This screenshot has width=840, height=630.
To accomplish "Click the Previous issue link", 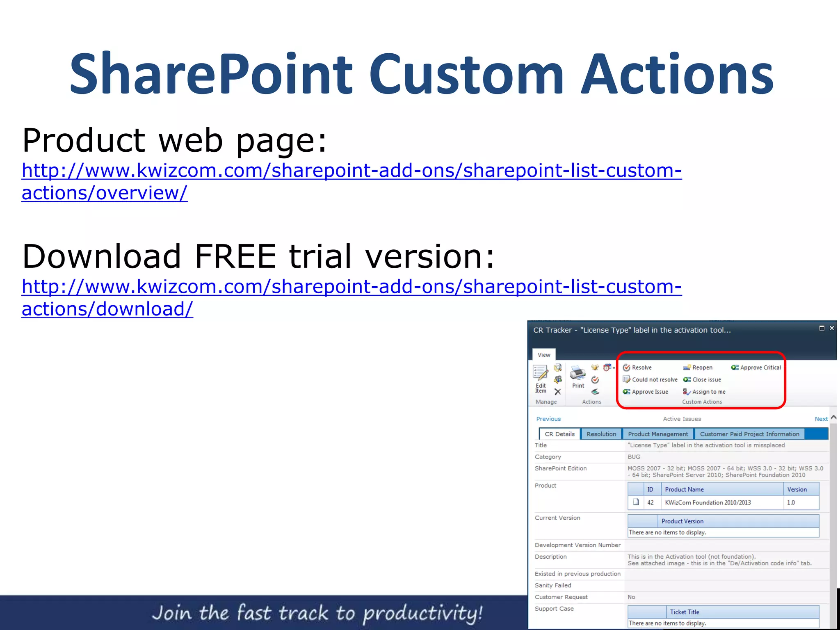I will 548,419.
